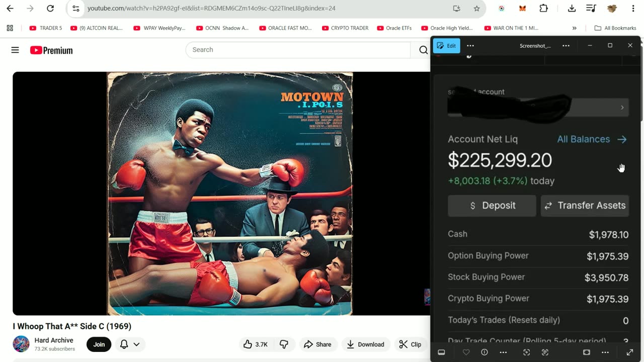The height and width of the screenshot is (362, 644).
Task: Open the Oracle ETFs bookmark
Action: click(394, 28)
